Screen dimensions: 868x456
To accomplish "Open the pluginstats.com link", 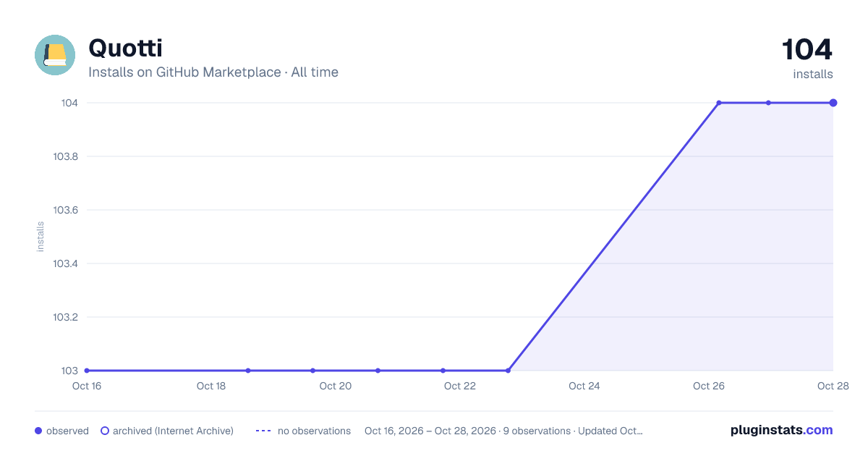I will (x=782, y=430).
